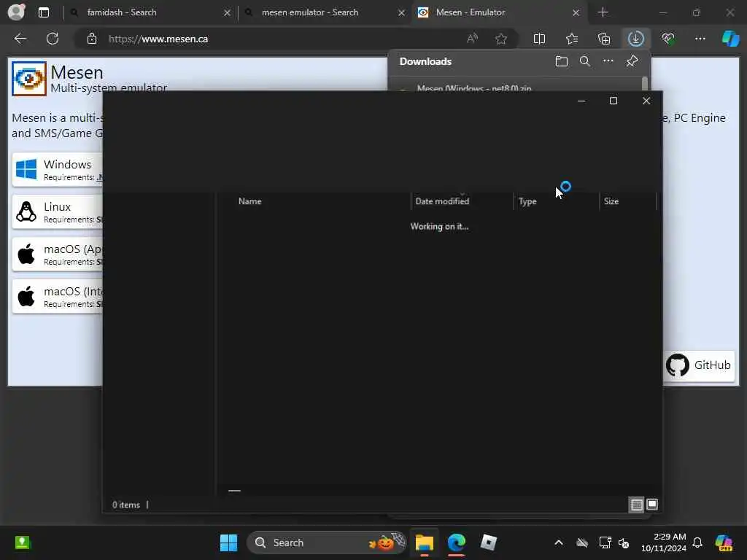This screenshot has height=560, width=747.
Task: Open the network tray icon
Action: (x=605, y=542)
